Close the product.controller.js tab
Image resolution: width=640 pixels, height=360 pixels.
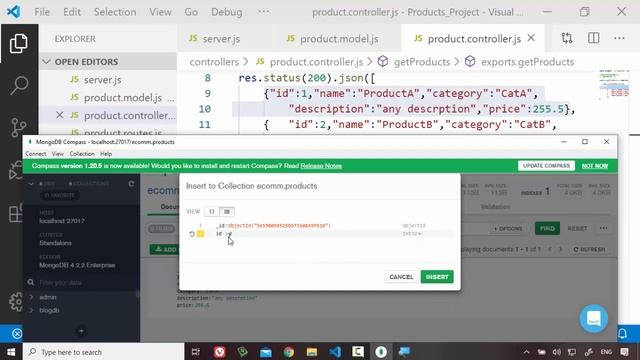[x=531, y=38]
